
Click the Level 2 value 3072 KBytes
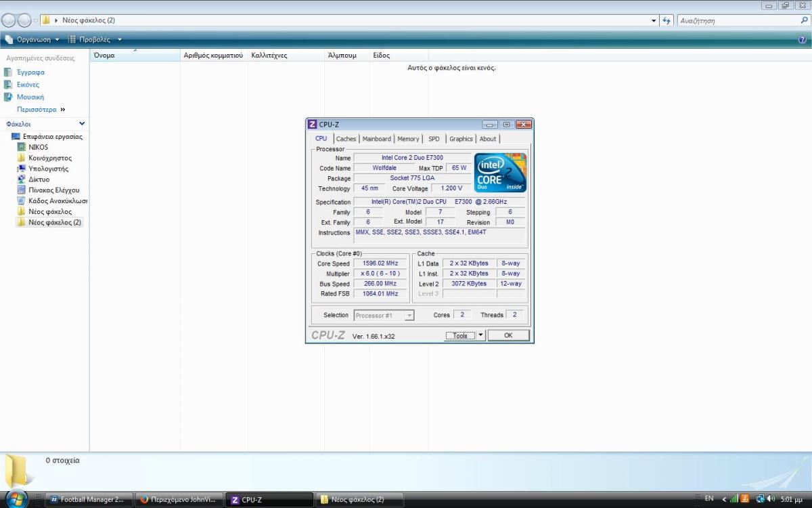click(x=469, y=284)
